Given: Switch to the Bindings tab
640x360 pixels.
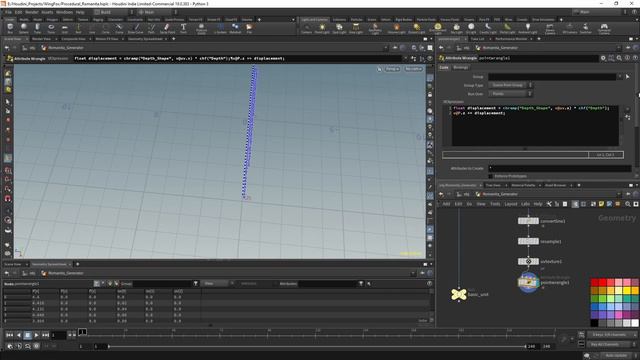Looking at the screenshot, I should 460,67.
